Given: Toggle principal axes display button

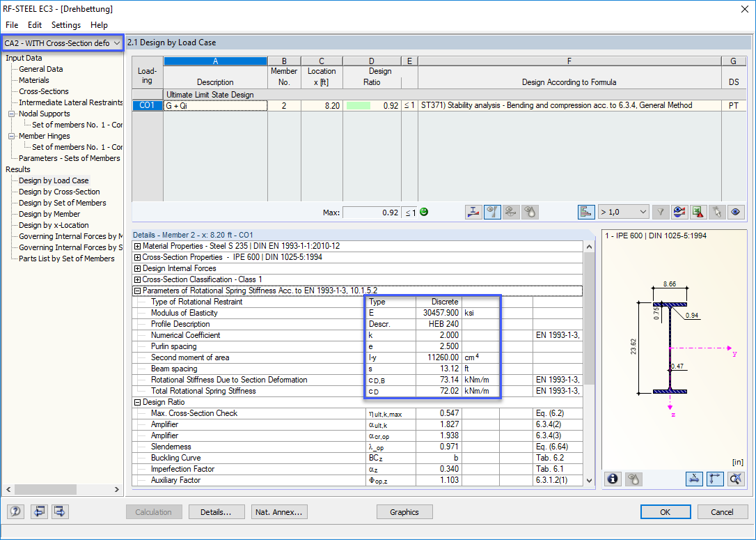Looking at the screenshot, I should click(714, 479).
